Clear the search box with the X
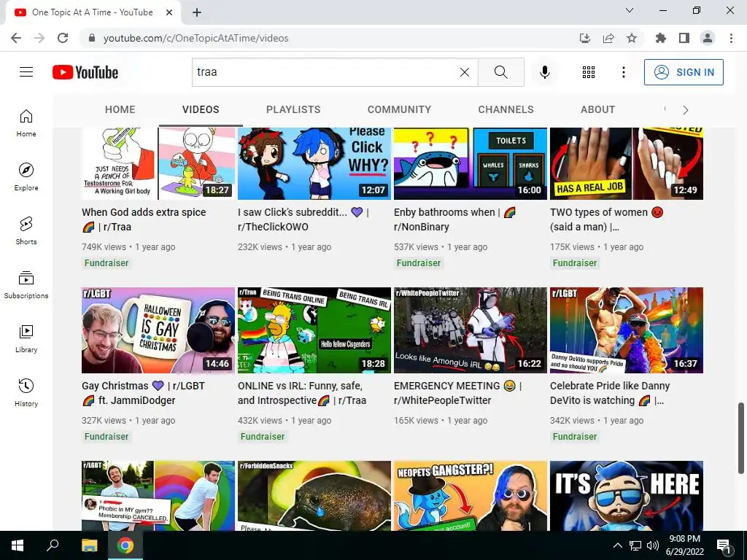Viewport: 747px width, 560px height. (x=465, y=72)
